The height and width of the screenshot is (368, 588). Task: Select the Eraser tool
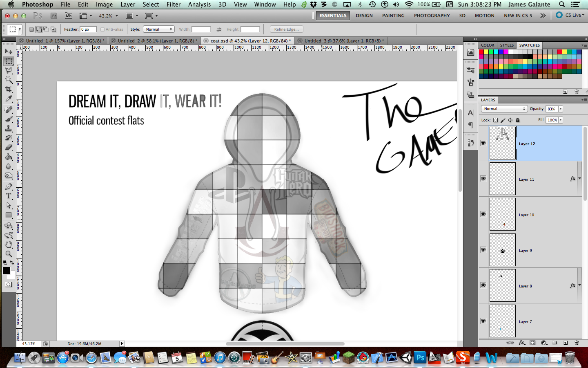pos(9,147)
